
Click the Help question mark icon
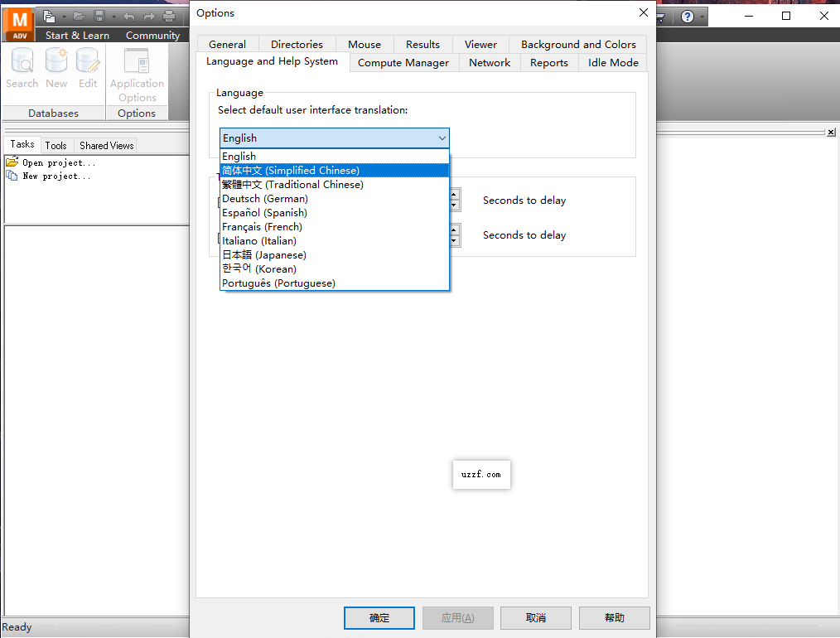(x=688, y=17)
